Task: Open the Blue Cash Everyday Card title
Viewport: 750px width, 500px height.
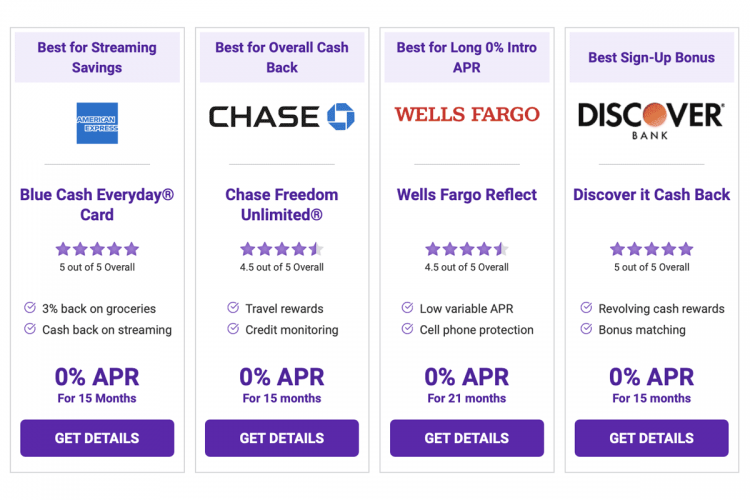Action: tap(97, 205)
